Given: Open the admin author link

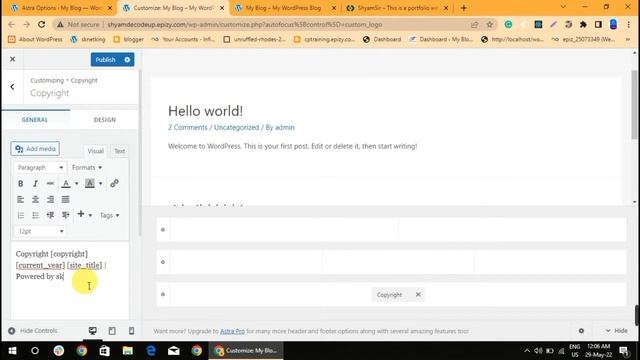Looking at the screenshot, I should pos(284,127).
